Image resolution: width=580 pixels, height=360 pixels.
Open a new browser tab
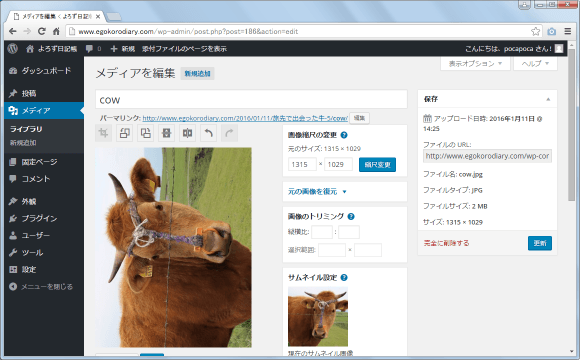click(x=114, y=17)
